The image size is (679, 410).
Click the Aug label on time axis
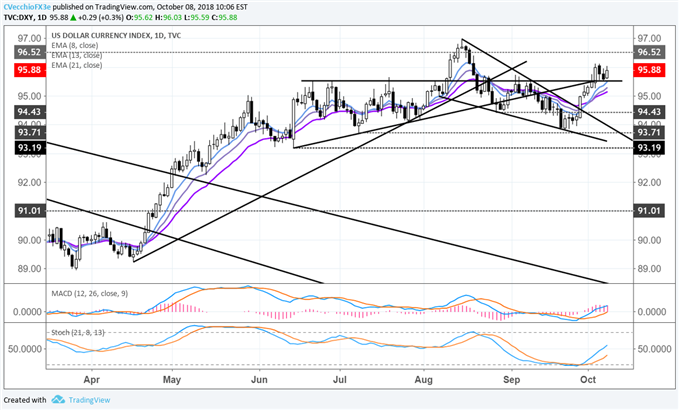(423, 380)
